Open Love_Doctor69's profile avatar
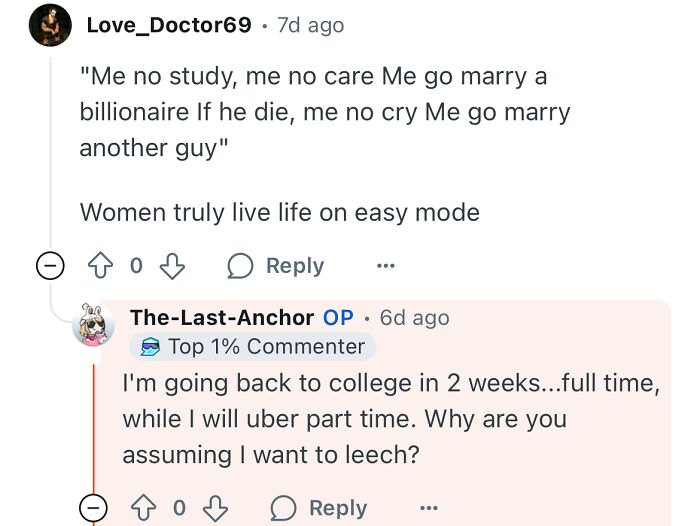 pos(50,25)
